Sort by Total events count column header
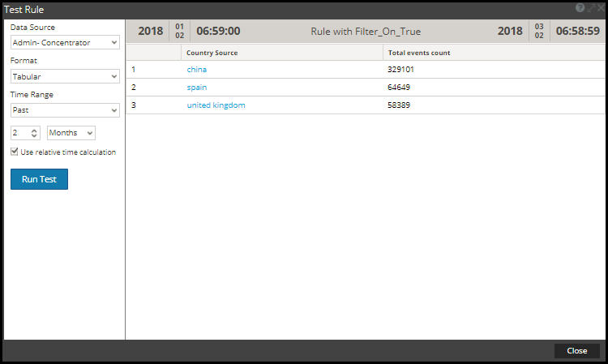This screenshot has width=608, height=364. tap(494, 53)
